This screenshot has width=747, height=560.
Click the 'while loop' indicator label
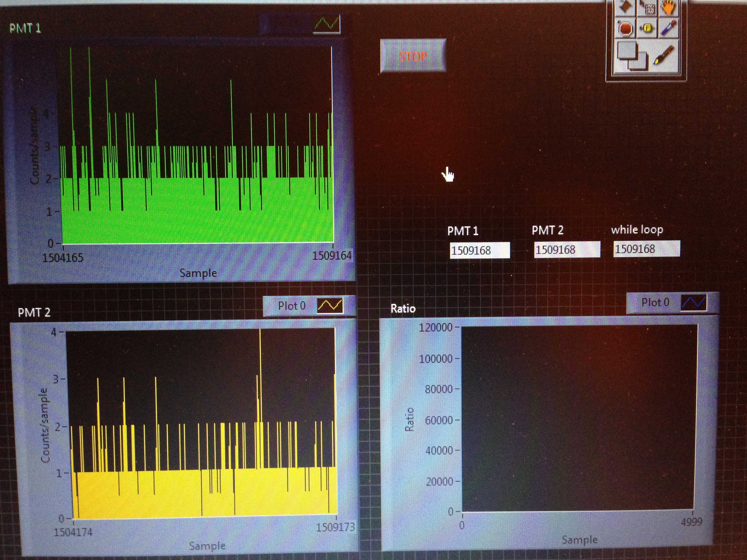click(x=637, y=229)
